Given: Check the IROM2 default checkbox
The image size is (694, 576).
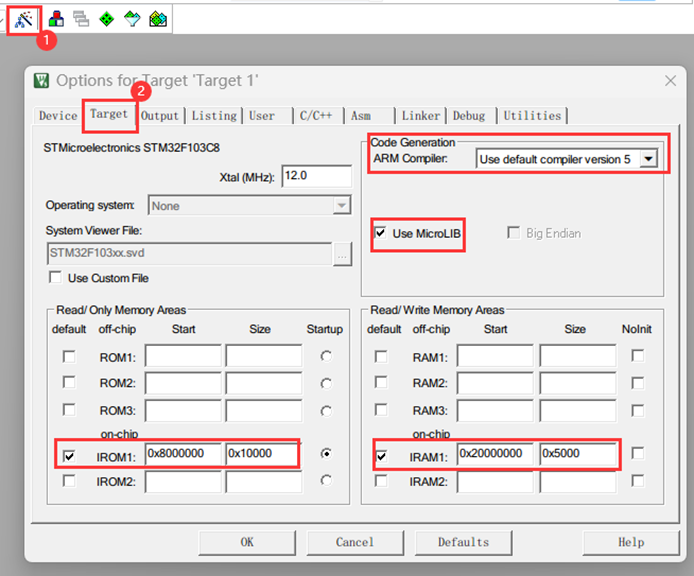Looking at the screenshot, I should click(x=69, y=481).
